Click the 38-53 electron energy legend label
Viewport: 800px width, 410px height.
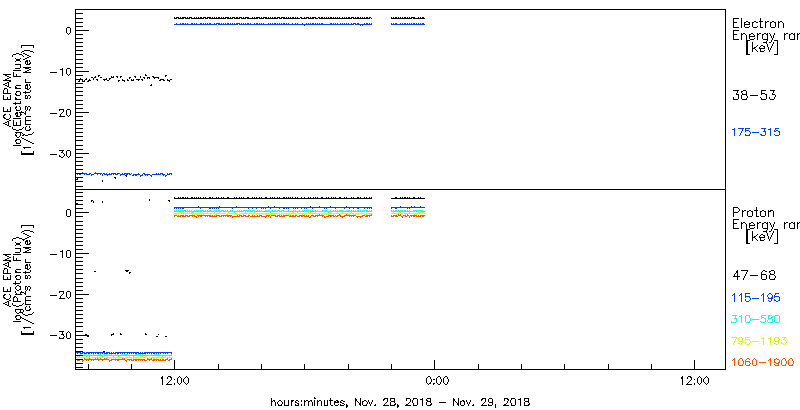click(754, 95)
